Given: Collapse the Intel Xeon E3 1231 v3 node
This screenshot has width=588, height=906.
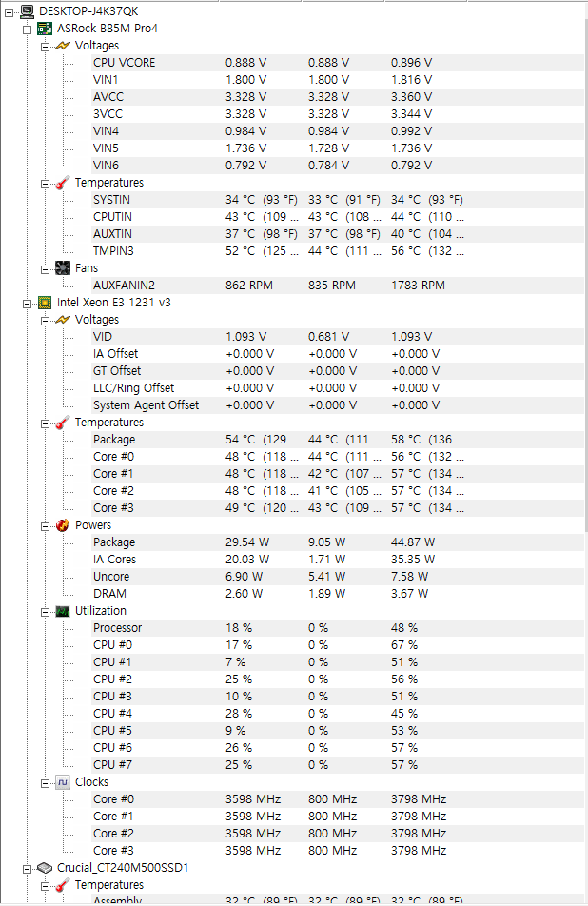Looking at the screenshot, I should point(28,303).
